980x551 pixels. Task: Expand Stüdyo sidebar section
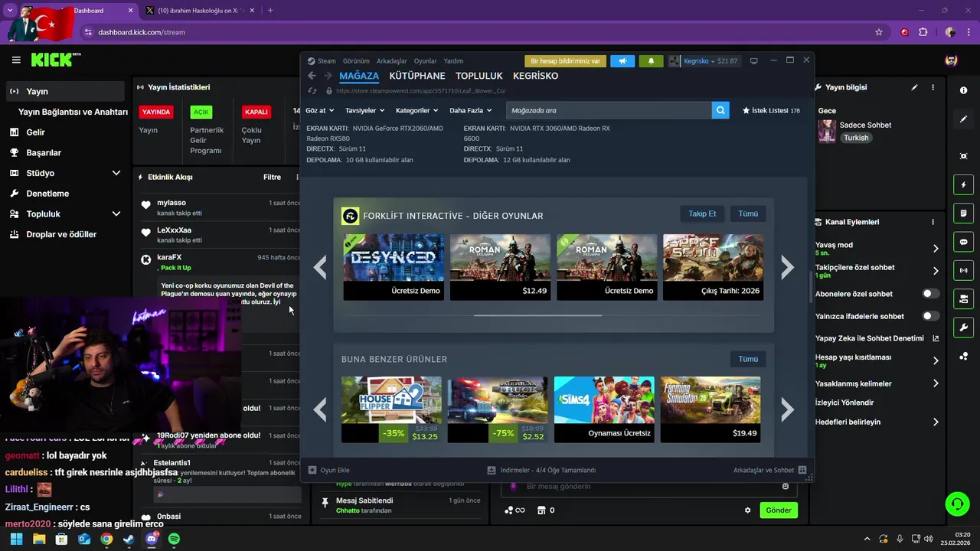116,173
